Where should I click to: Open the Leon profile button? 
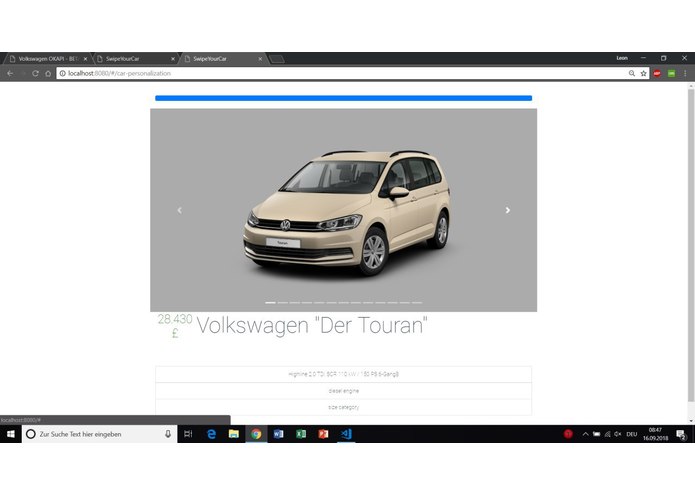click(622, 58)
